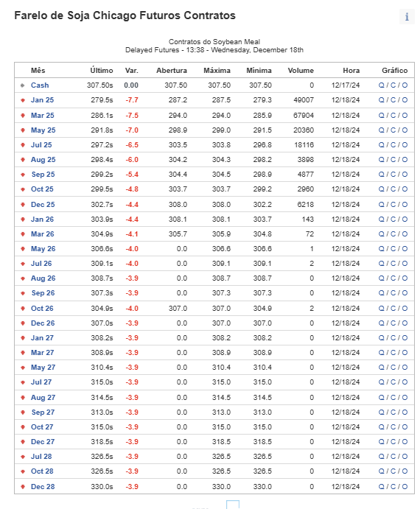The image size is (420, 509).
Task: Open the O link for Jul 26
Action: point(405,264)
